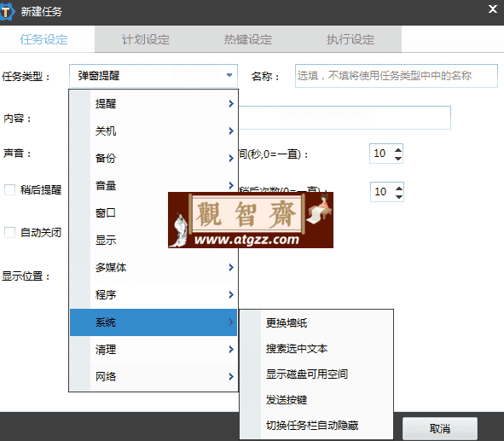Click the duration seconds value field showing 10
504x441 pixels.
[x=382, y=154]
